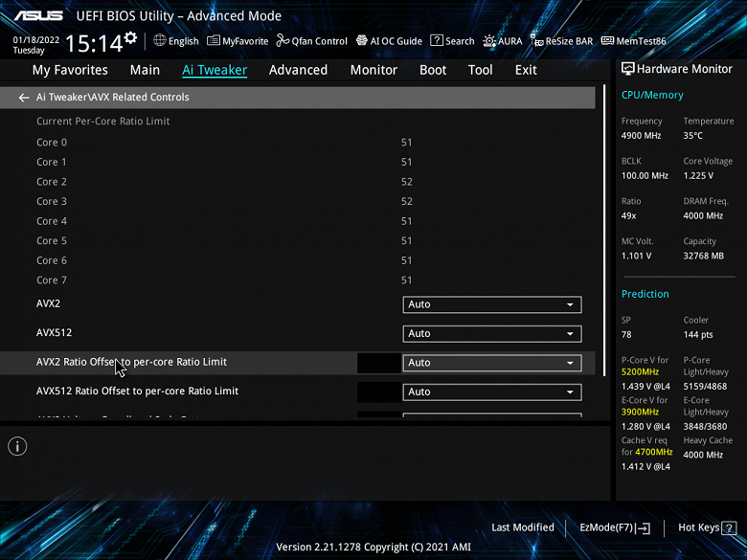
Task: Open the Exit tab
Action: pos(526,70)
